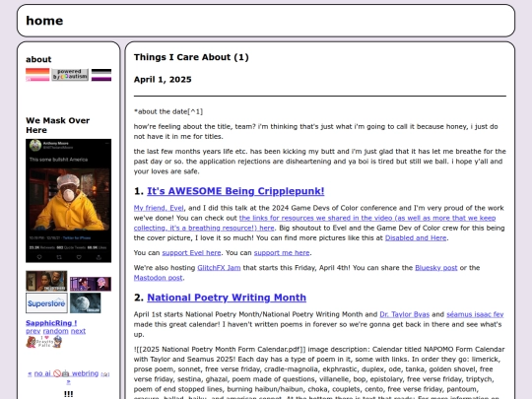Click the '*about the date[^1]' footnote text

[x=168, y=111]
